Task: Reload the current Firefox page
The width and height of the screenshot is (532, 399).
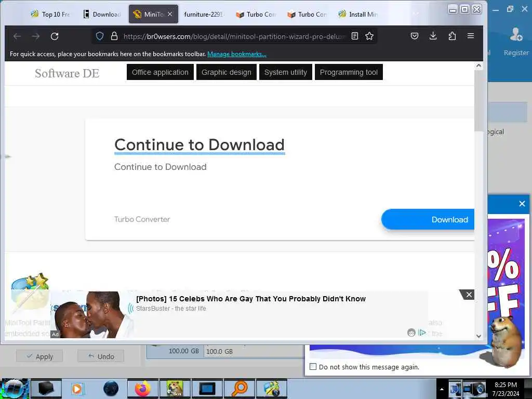Action: pyautogui.click(x=55, y=36)
